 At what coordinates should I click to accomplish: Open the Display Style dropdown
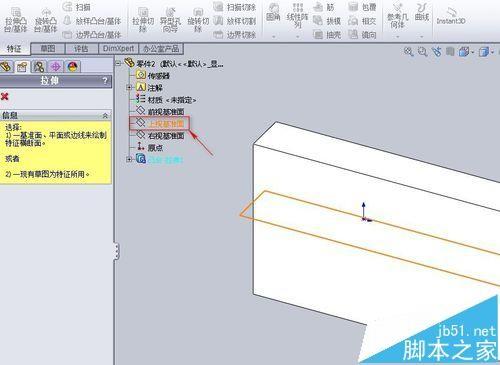tap(486, 52)
